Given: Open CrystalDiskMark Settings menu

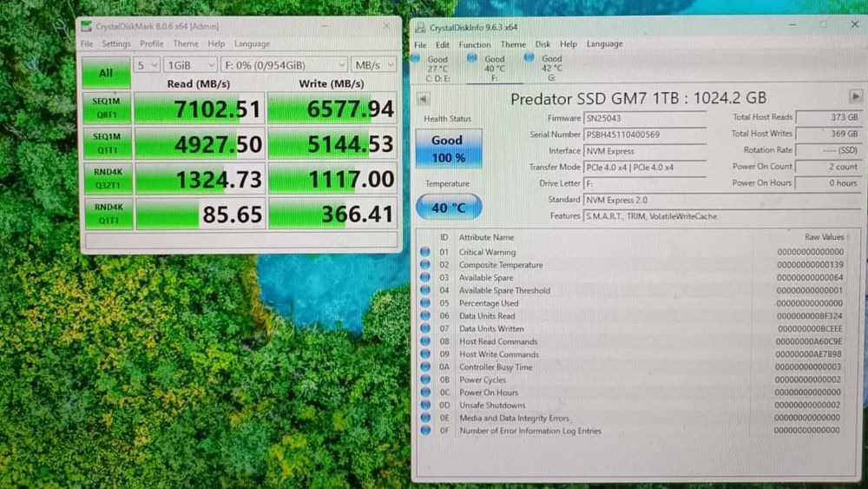Looking at the screenshot, I should [116, 43].
